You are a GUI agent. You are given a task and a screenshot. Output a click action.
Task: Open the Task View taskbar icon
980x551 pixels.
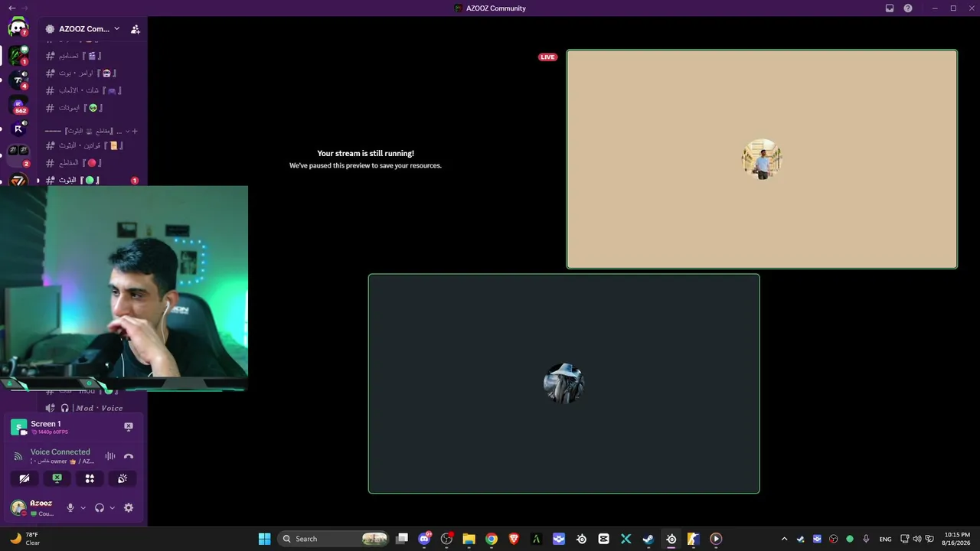point(402,539)
